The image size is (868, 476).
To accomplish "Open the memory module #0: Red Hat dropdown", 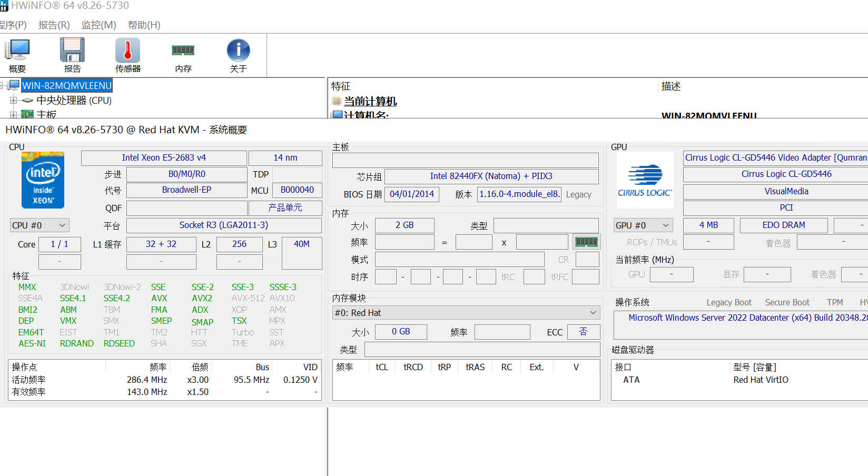I will [x=466, y=313].
